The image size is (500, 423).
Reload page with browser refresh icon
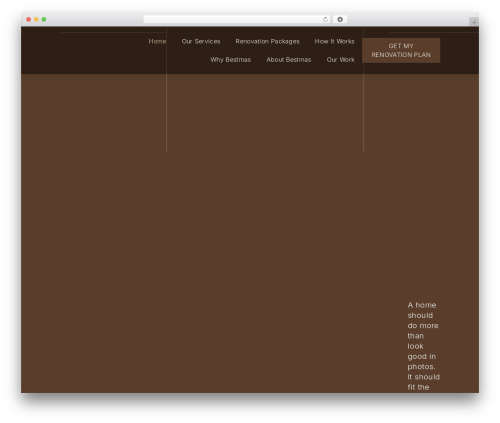(x=325, y=19)
